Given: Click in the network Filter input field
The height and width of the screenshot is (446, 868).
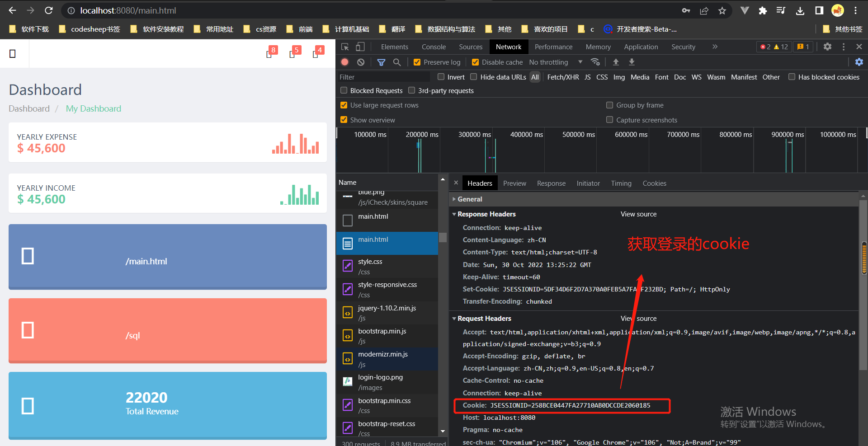Looking at the screenshot, I should click(384, 77).
